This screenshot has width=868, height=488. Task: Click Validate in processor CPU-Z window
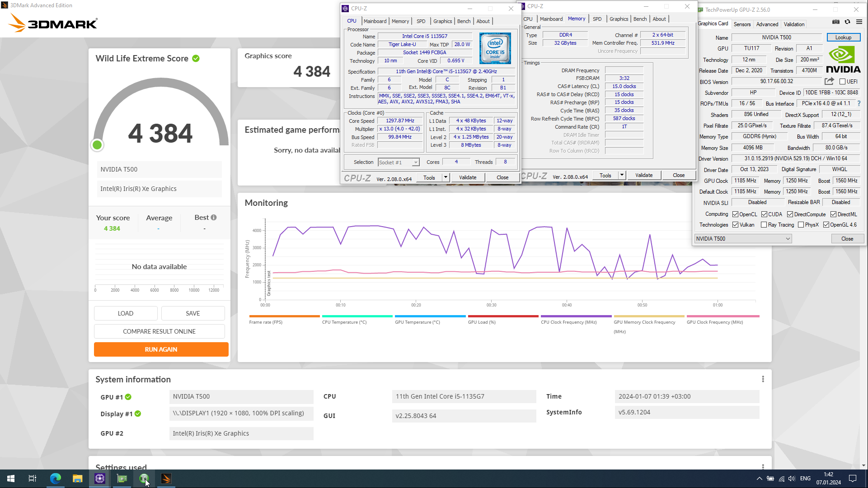(468, 177)
